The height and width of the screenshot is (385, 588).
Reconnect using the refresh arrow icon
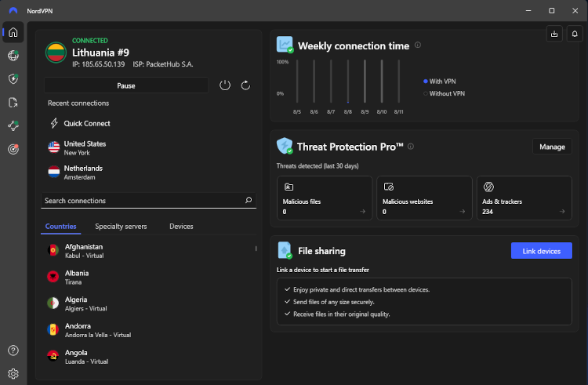pyautogui.click(x=245, y=85)
